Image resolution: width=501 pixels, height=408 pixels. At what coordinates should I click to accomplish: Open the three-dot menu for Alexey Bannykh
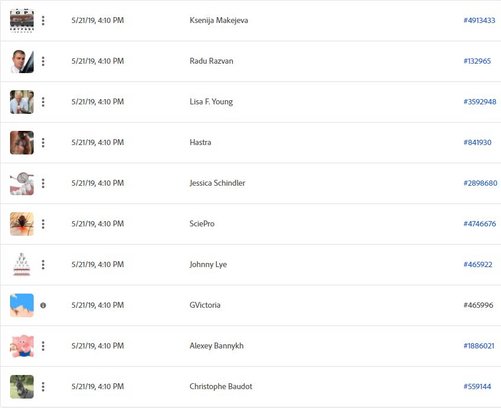[43, 346]
